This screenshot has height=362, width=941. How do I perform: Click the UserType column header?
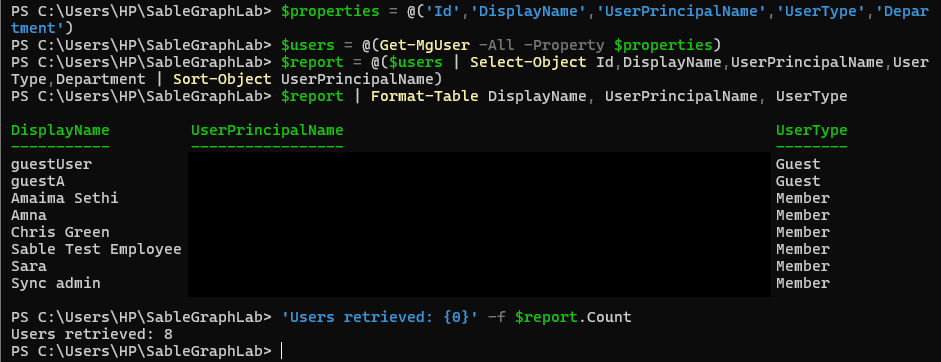811,130
